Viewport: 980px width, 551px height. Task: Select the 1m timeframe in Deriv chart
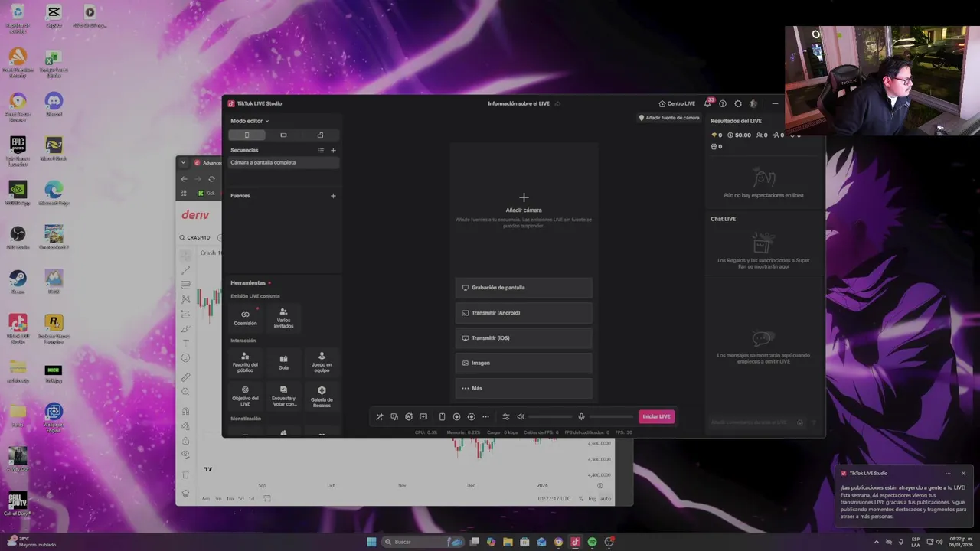tap(230, 499)
